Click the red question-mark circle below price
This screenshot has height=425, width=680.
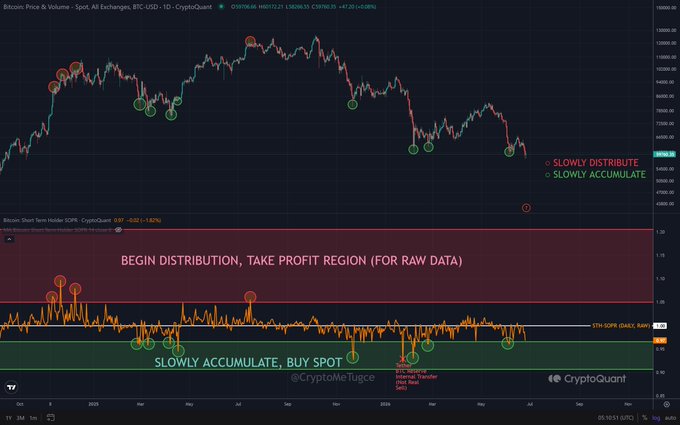tap(526, 208)
